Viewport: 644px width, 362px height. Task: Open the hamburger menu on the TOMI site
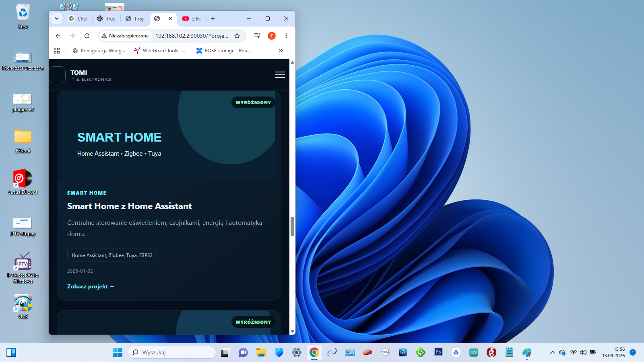(280, 75)
